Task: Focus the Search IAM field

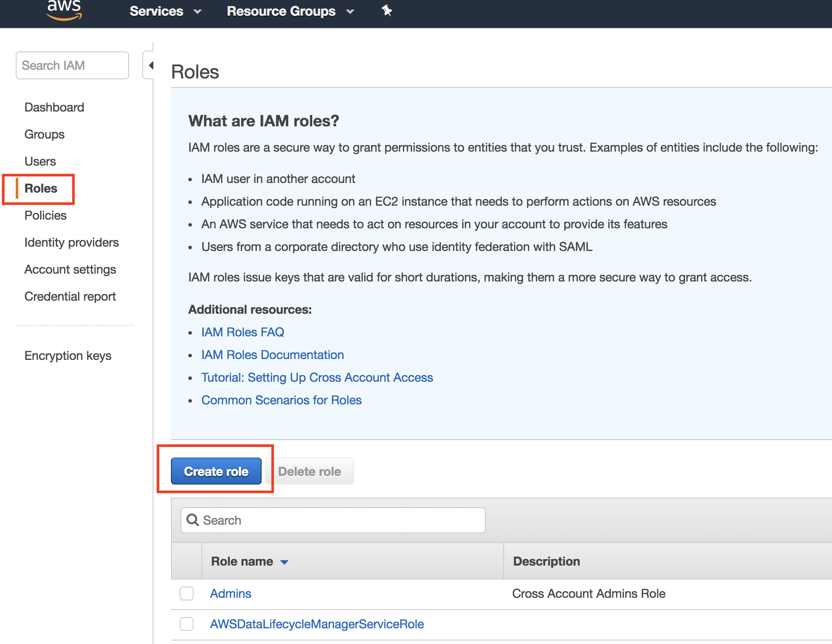Action: tap(72, 65)
